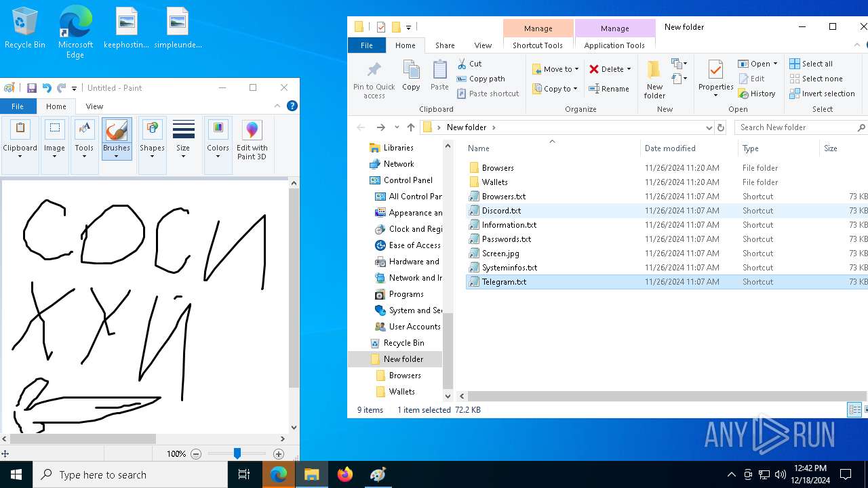Click the Name column header
This screenshot has width=868, height=488.
(552, 148)
